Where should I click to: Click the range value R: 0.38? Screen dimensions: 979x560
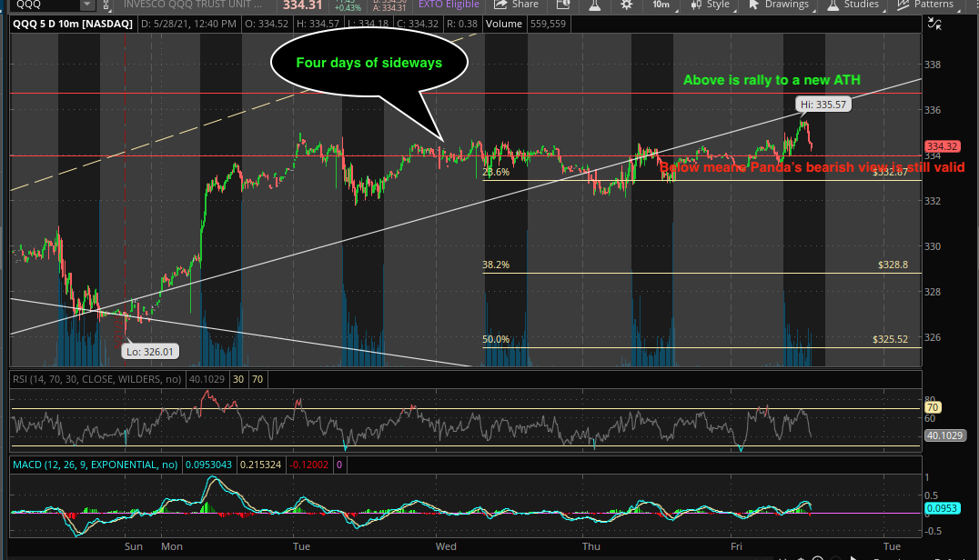tap(461, 24)
